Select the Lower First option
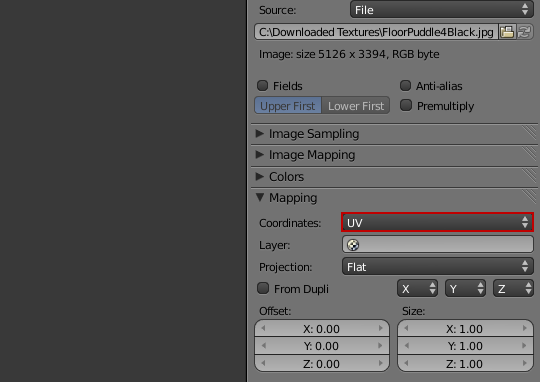Image resolution: width=540 pixels, height=382 pixels. point(356,105)
